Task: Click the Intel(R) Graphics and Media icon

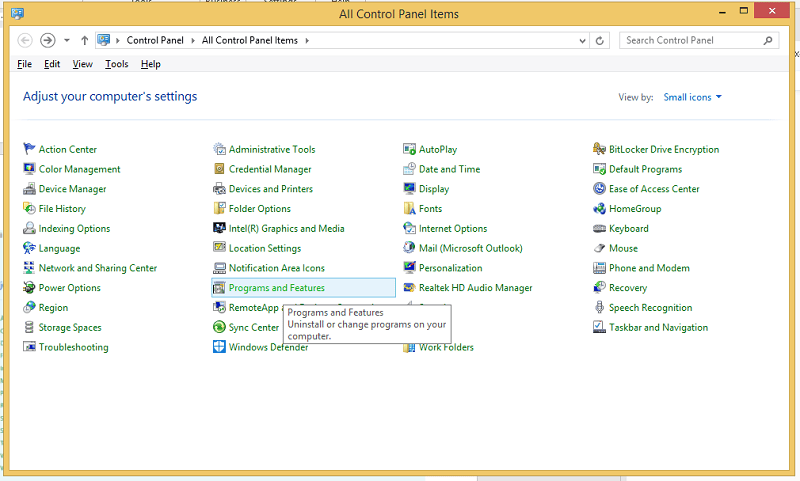Action: click(x=219, y=228)
